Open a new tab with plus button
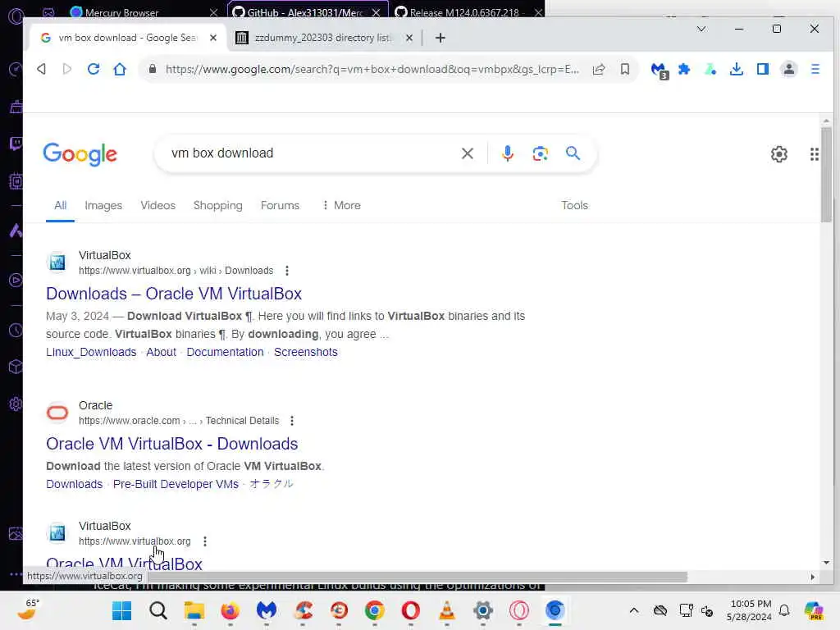 (441, 38)
